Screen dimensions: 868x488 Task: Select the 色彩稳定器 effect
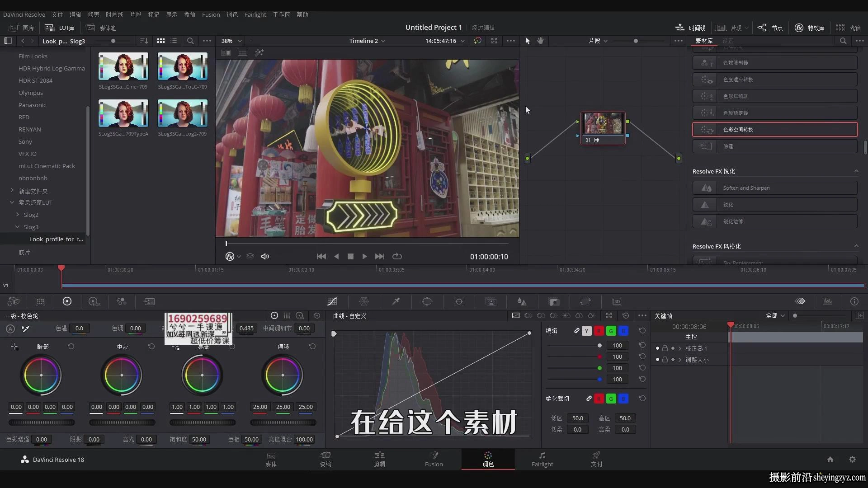775,113
